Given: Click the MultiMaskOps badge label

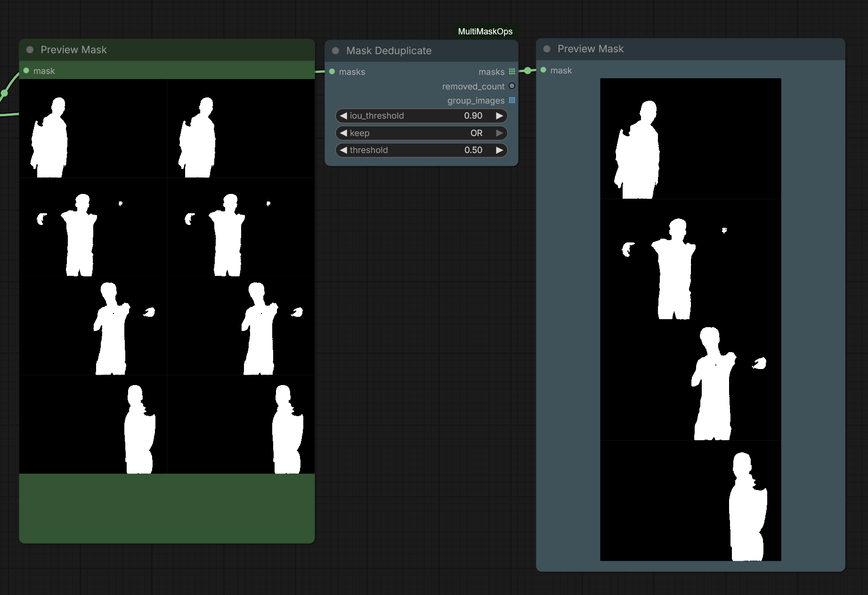Looking at the screenshot, I should coord(485,32).
